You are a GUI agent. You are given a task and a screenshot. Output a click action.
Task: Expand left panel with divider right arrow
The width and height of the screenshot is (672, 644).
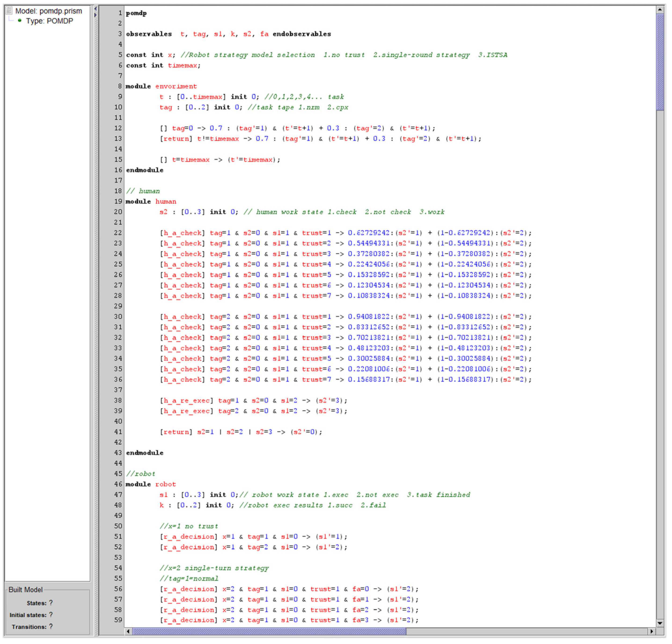tap(96, 15)
